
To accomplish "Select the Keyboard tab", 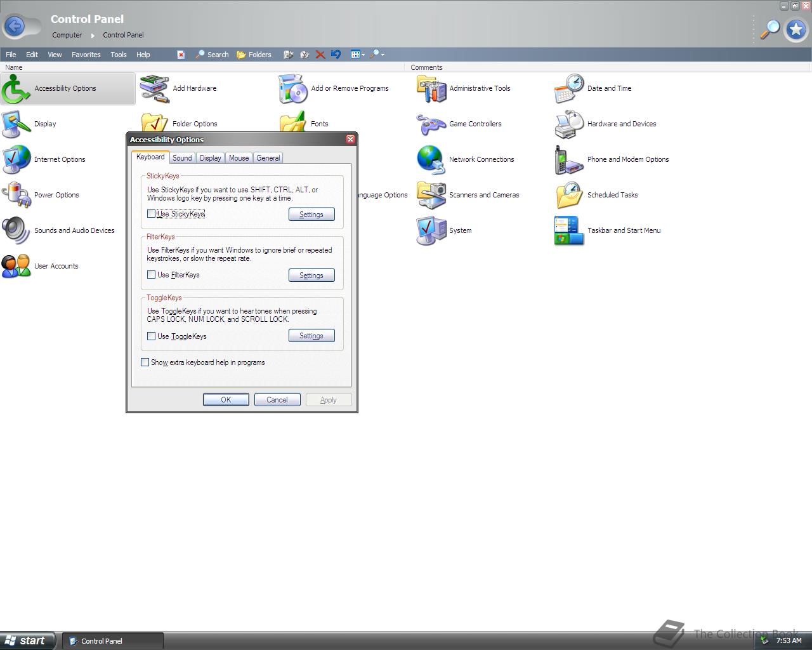I will point(150,157).
